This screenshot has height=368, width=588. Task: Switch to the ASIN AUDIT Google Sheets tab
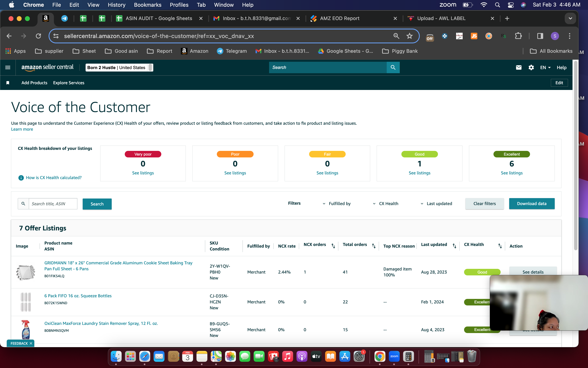(x=159, y=18)
